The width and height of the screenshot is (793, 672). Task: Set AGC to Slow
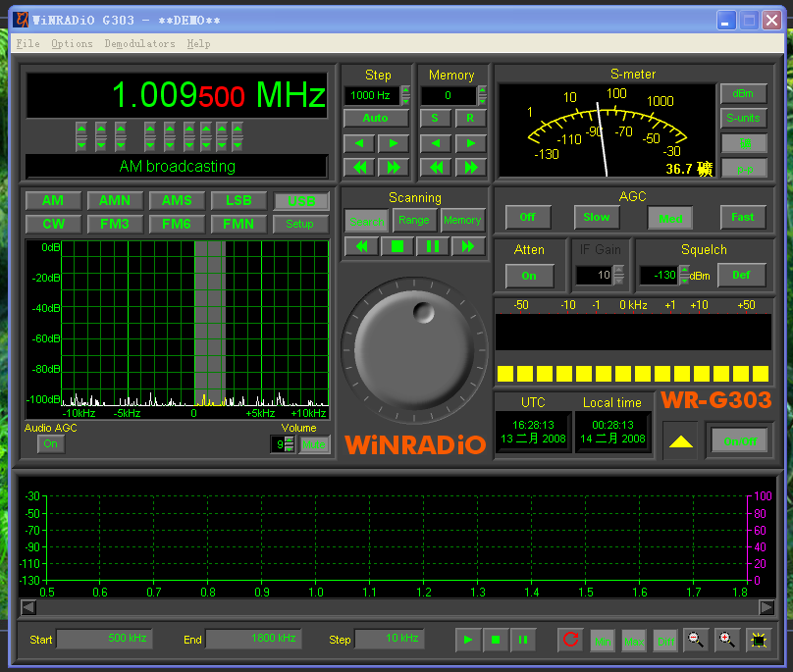597,218
